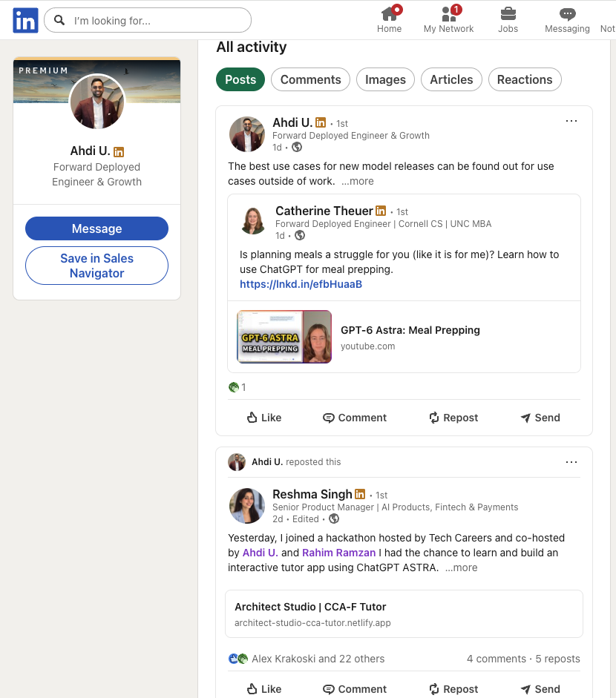Image resolution: width=616 pixels, height=698 pixels.
Task: Open three-dot menu on Ahdi's first post
Action: 571,121
